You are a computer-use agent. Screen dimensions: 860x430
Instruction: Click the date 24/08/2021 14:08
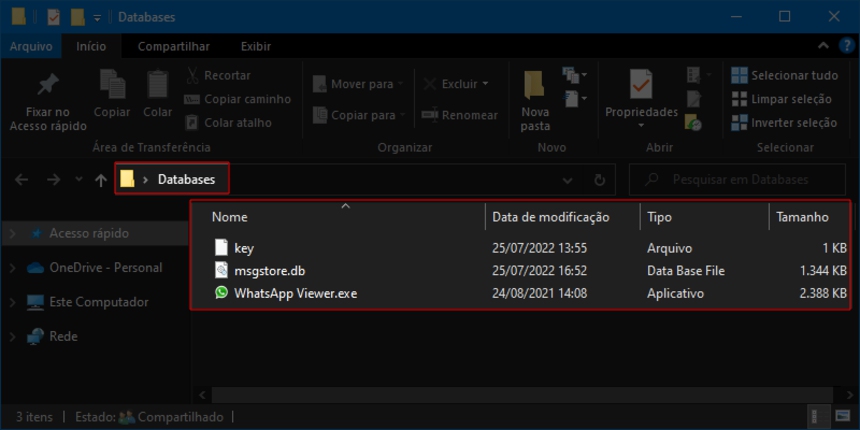540,293
